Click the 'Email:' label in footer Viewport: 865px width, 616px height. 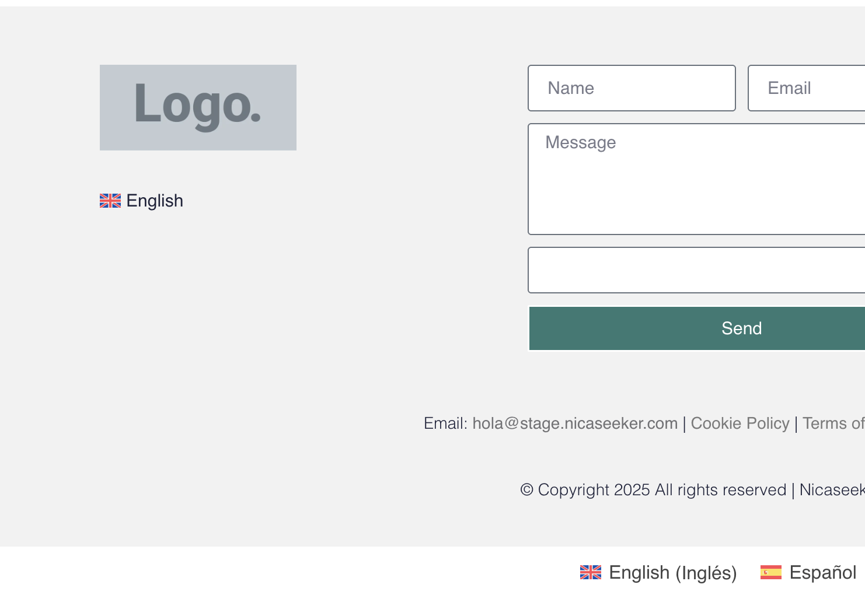pos(445,423)
